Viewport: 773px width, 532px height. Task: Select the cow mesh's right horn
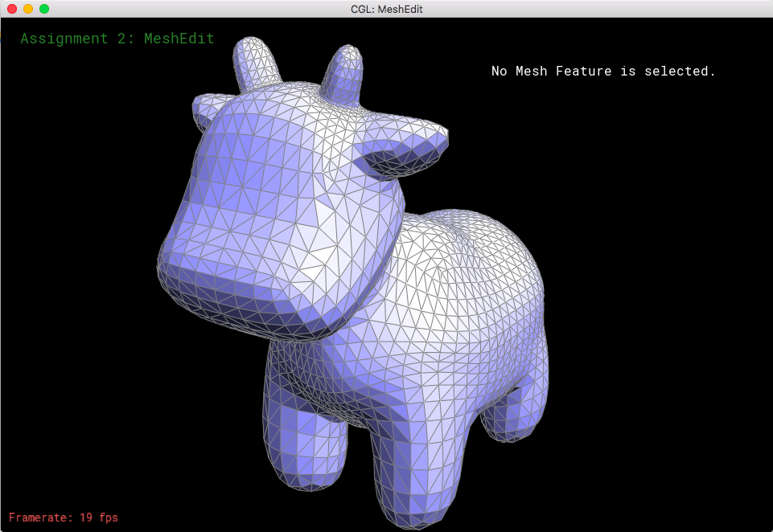(x=343, y=74)
